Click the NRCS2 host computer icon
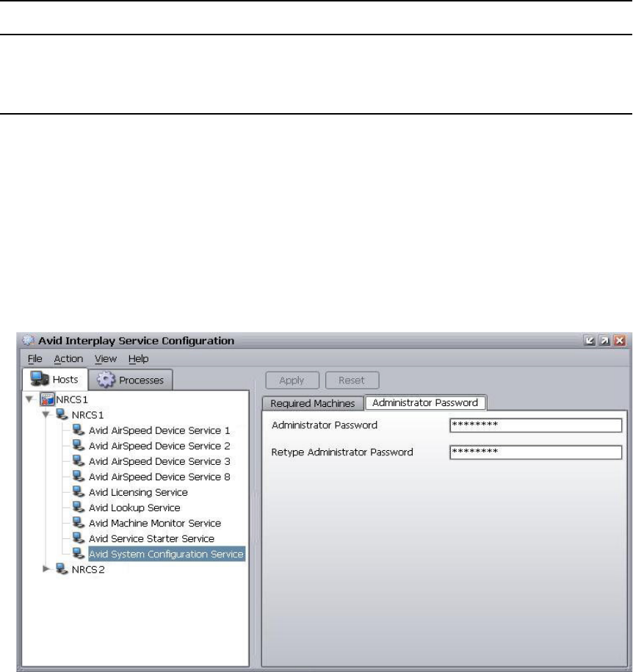 pos(62,569)
